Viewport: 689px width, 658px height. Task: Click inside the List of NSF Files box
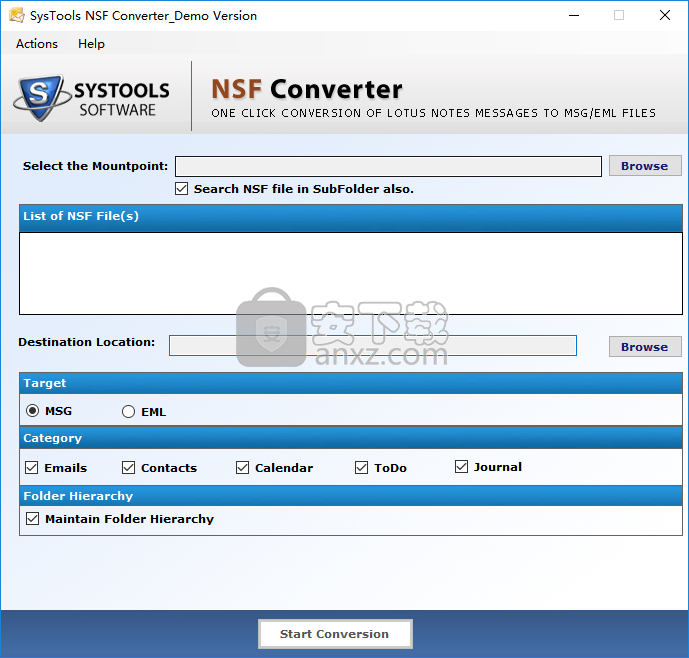pyautogui.click(x=351, y=273)
